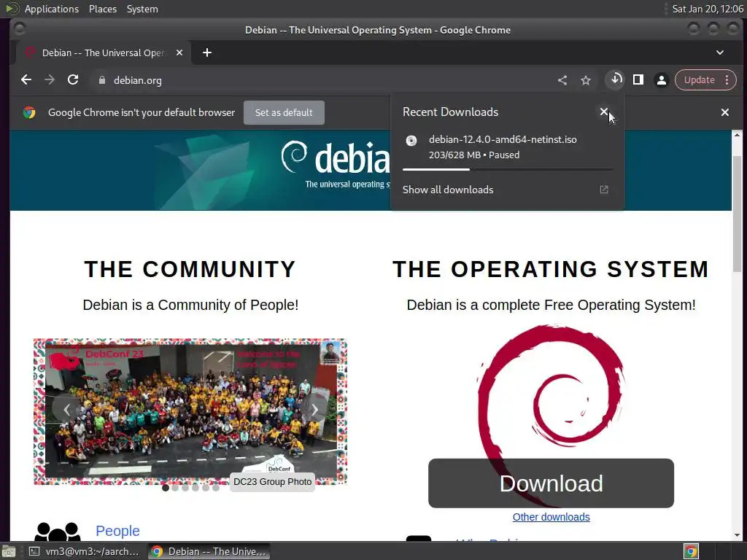Select the third carousel dot

(185, 488)
